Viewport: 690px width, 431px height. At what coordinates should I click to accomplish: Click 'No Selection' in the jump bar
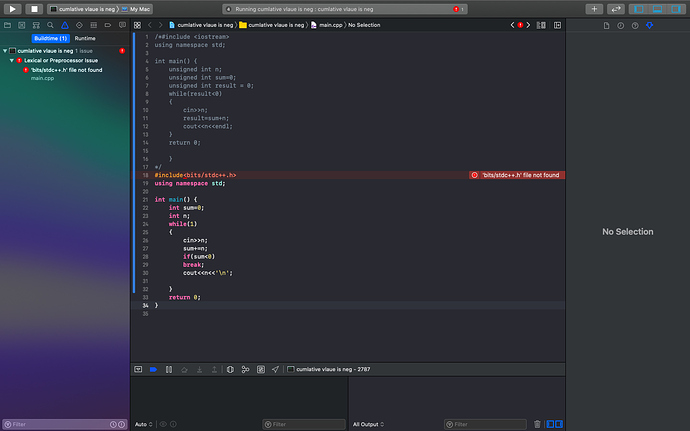[x=364, y=25]
